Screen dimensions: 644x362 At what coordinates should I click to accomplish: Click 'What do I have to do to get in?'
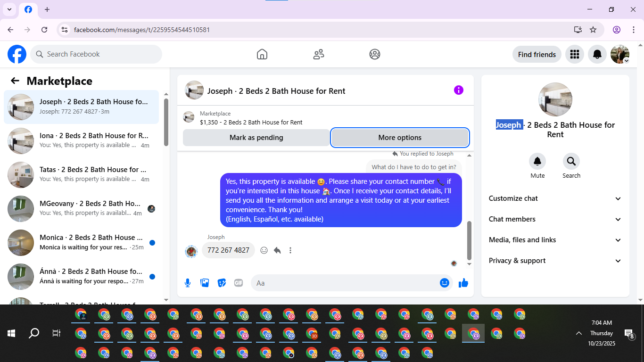(x=414, y=167)
